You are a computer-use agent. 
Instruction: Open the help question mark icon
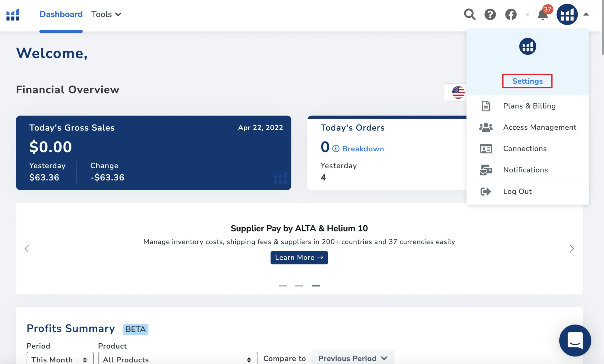click(490, 14)
